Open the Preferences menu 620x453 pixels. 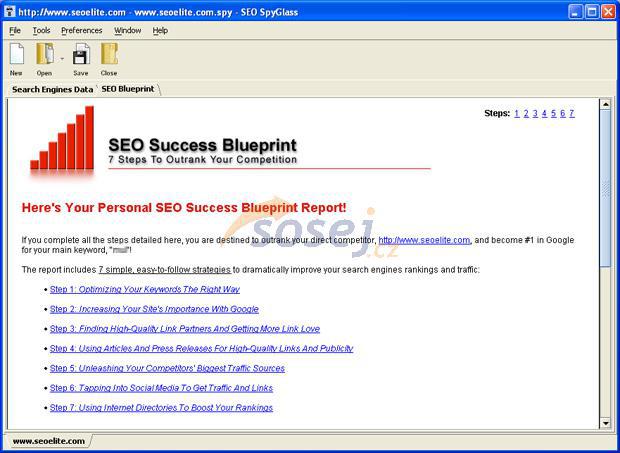click(x=81, y=30)
